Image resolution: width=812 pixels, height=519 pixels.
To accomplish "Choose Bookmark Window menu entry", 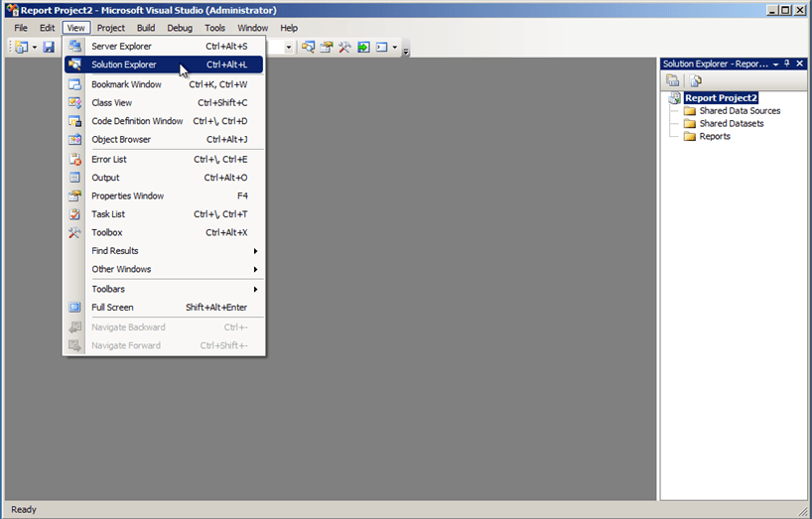I will click(x=164, y=84).
